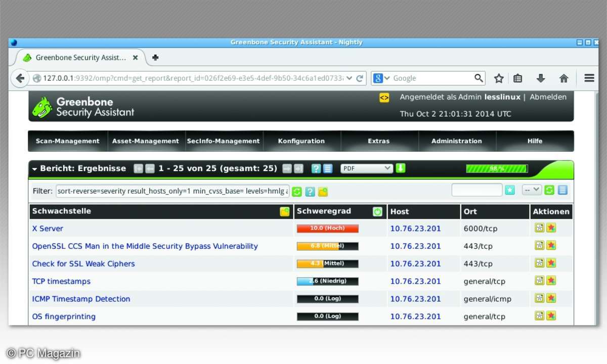The width and height of the screenshot is (607, 364).
Task: Click the orange 6.8 (Mittel) severity bar
Action: 328,246
